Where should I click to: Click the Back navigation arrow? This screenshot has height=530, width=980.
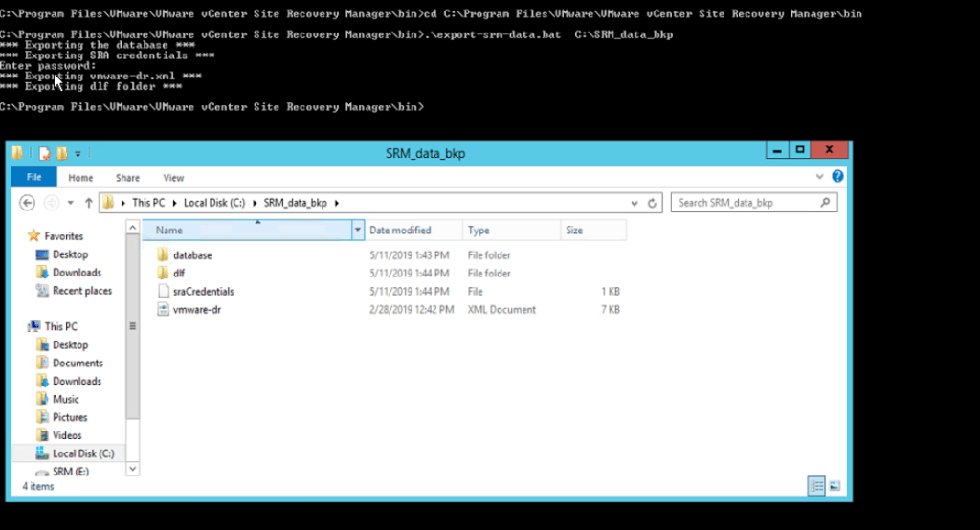click(27, 203)
